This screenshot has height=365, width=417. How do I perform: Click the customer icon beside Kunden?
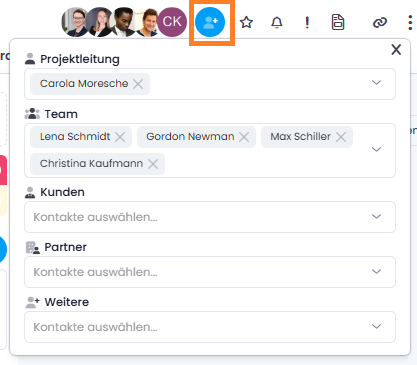(x=30, y=192)
